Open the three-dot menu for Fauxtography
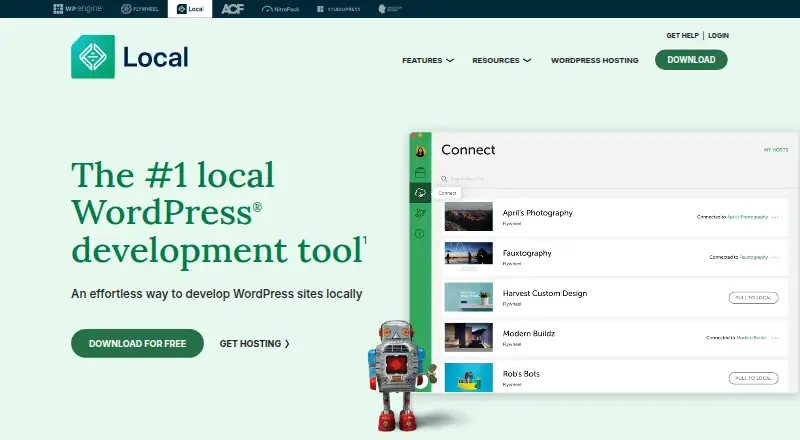Viewport: 800px width, 440px height. [x=776, y=257]
